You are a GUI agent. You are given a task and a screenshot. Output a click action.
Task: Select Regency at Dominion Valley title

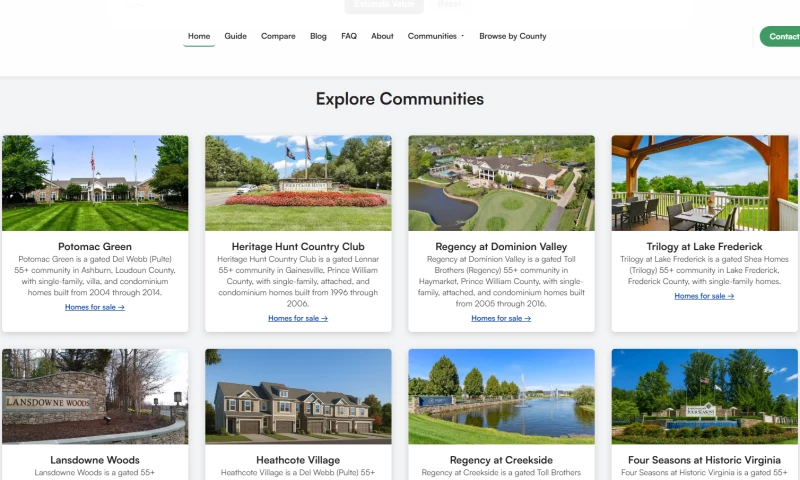click(501, 247)
